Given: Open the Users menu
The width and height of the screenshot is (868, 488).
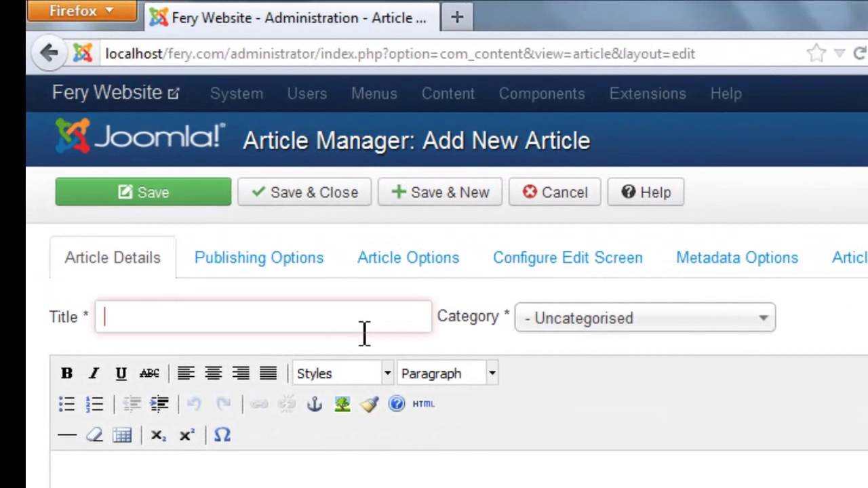Looking at the screenshot, I should tap(307, 94).
